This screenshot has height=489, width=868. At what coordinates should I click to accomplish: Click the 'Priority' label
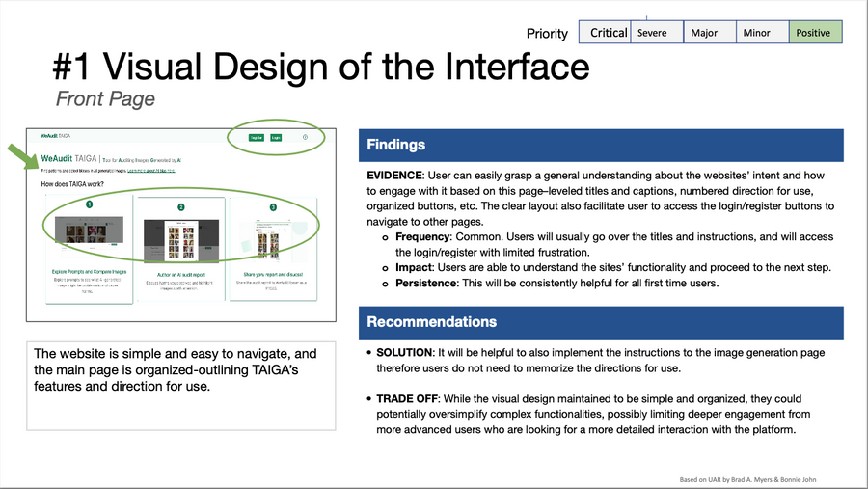click(x=547, y=34)
